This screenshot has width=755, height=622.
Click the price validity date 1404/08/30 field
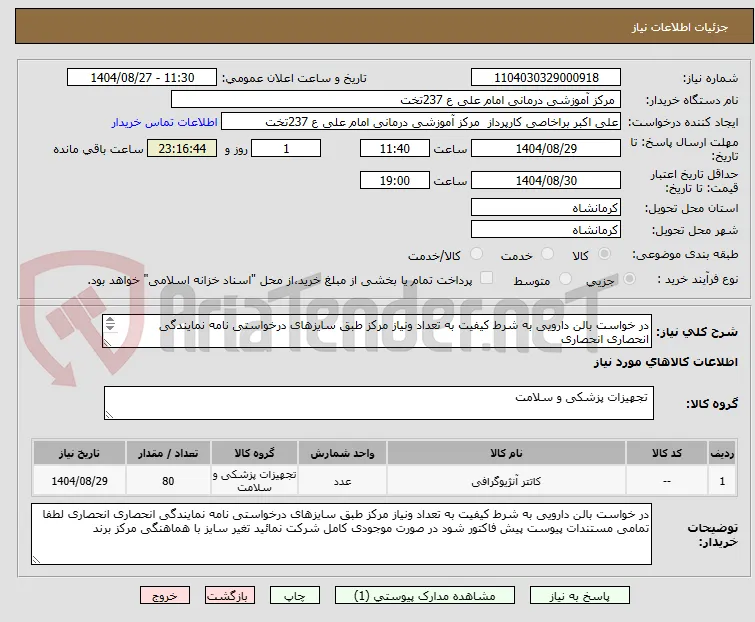(546, 181)
